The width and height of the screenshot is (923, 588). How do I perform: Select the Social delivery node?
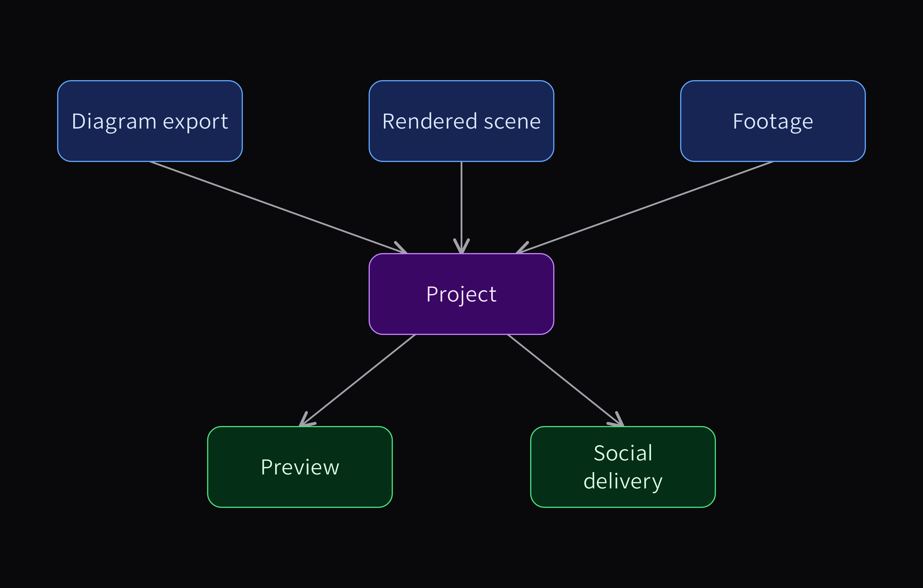[x=623, y=467]
